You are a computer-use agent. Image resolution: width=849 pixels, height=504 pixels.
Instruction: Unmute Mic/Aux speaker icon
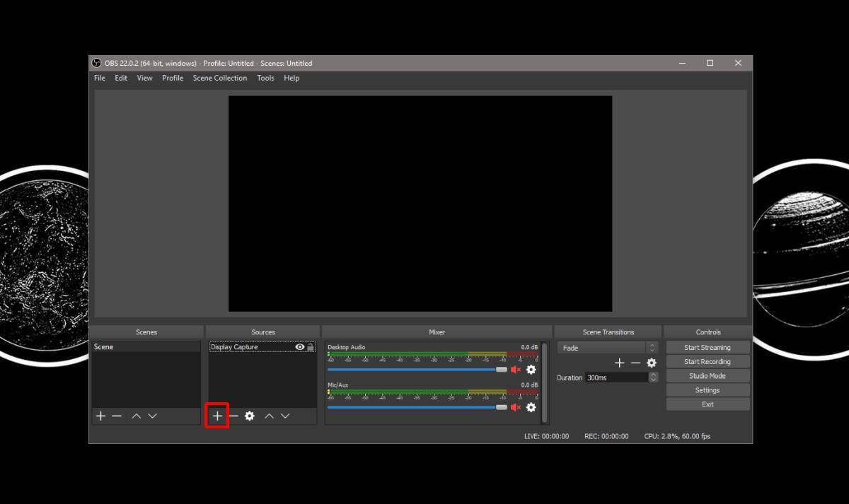coord(516,407)
